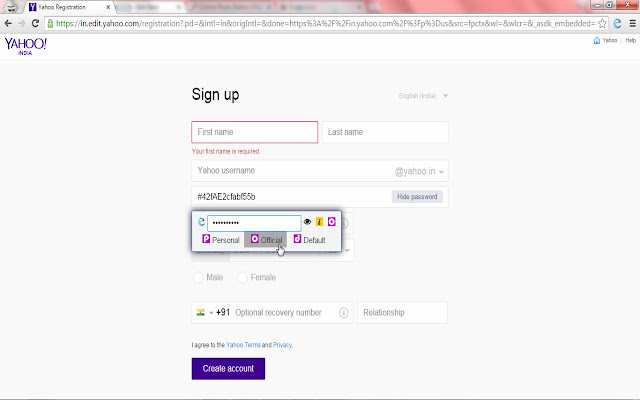Toggle the eye icon in password popup
The width and height of the screenshot is (640, 400).
point(307,222)
